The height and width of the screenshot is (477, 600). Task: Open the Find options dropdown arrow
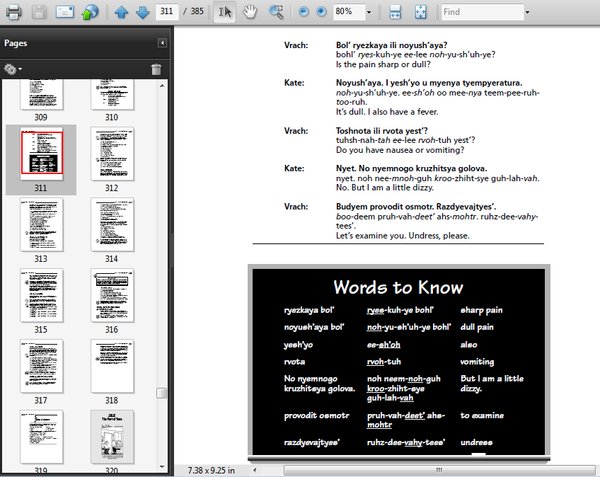(x=527, y=13)
